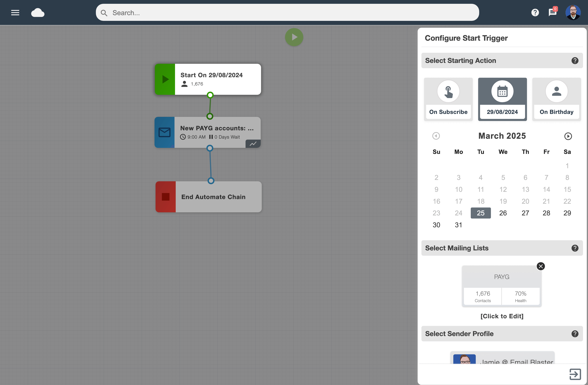Open the user profile avatar
Screen dimensions: 588x385
(x=573, y=12)
